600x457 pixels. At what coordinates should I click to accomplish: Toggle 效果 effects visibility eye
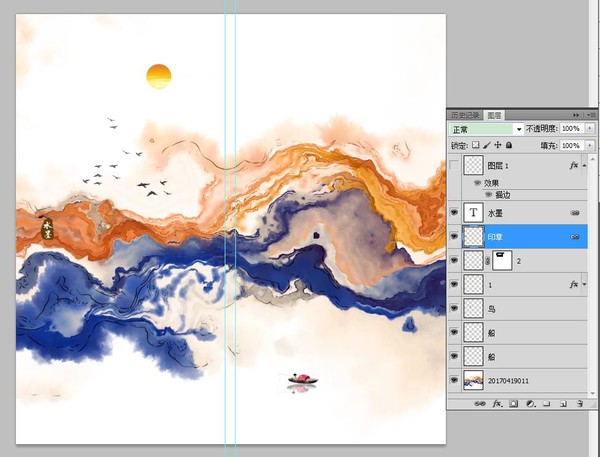tap(478, 183)
